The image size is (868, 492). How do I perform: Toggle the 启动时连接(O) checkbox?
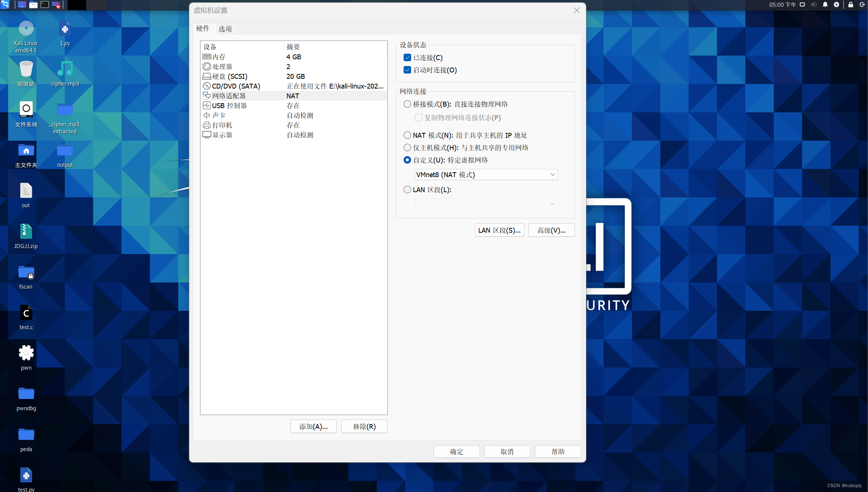point(407,70)
